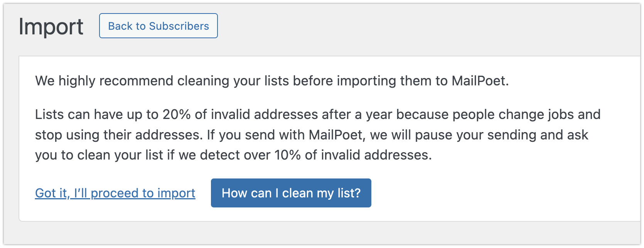Click the phrase 'stop using their addresses'
Image resolution: width=644 pixels, height=248 pixels.
(x=118, y=135)
